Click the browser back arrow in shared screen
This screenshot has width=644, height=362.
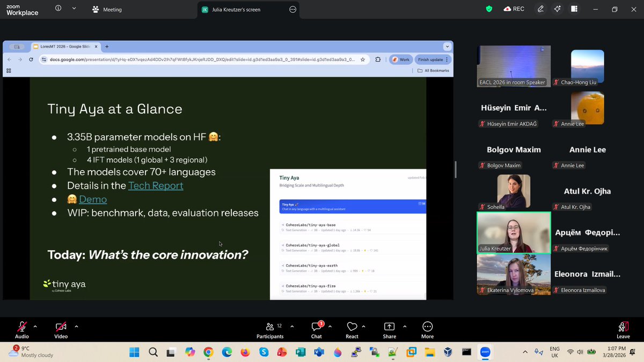[9, 60]
